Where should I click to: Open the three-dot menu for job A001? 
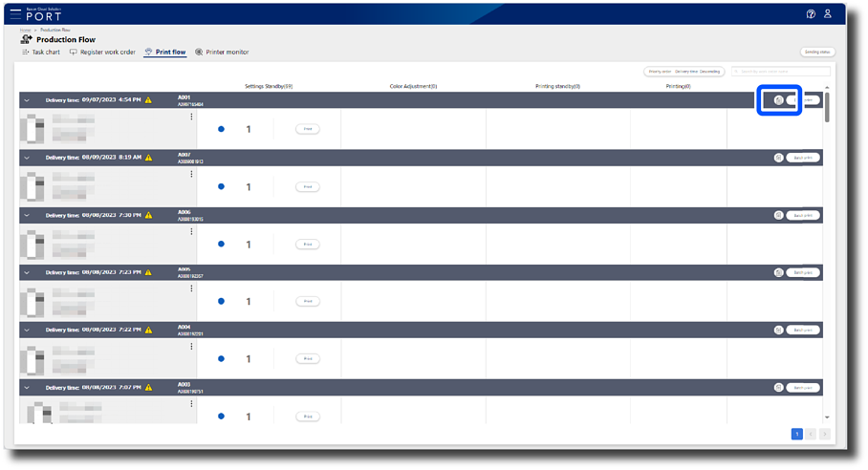point(191,117)
